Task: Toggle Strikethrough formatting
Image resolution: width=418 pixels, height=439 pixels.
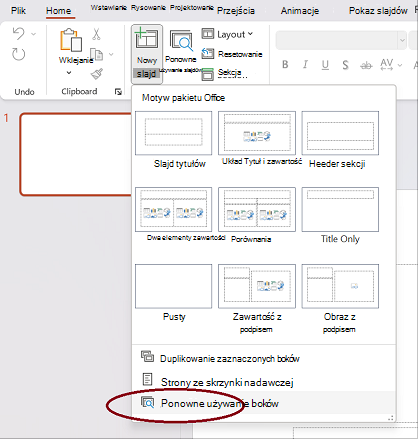Action: [366, 65]
